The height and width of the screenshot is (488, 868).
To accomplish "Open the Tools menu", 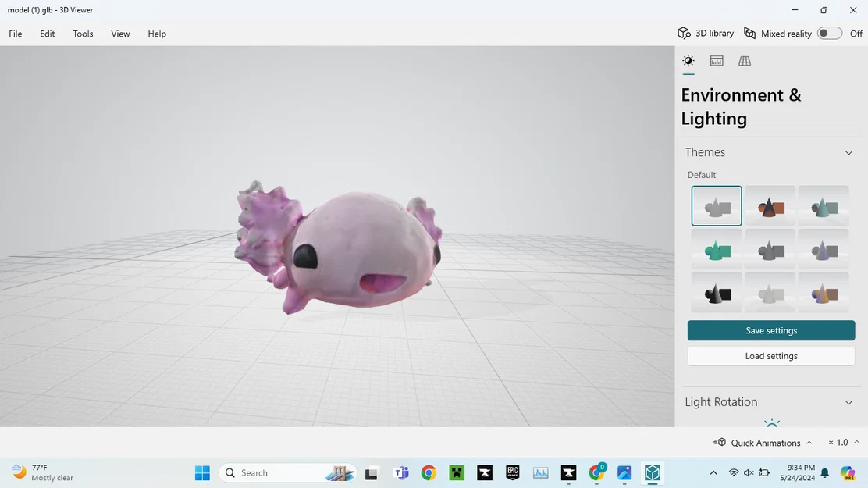I will point(83,34).
